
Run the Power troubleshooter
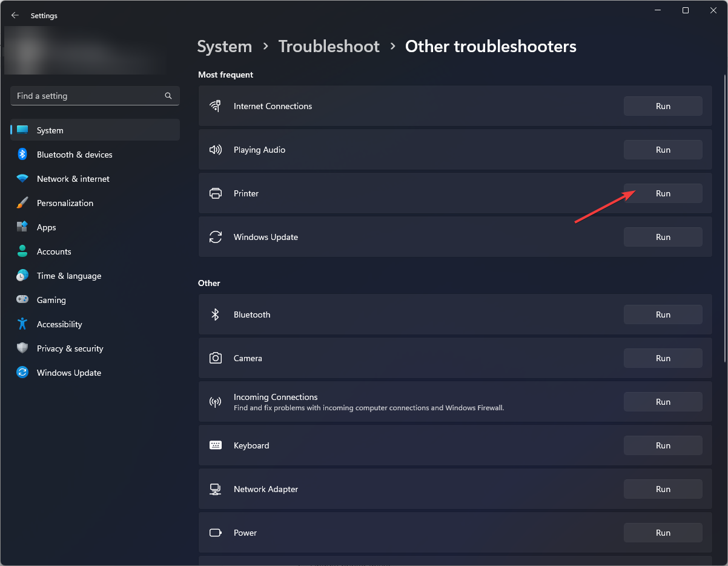pos(663,533)
